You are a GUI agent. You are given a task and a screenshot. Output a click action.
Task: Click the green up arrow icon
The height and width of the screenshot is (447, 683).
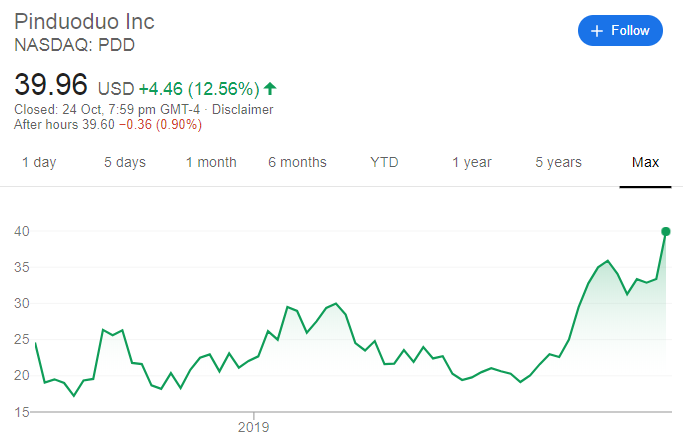(x=270, y=88)
